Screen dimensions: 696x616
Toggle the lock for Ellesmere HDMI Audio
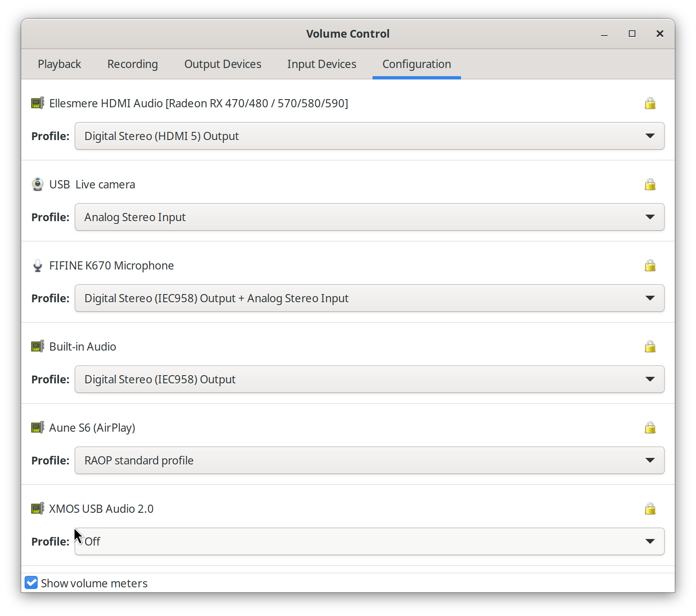click(650, 103)
